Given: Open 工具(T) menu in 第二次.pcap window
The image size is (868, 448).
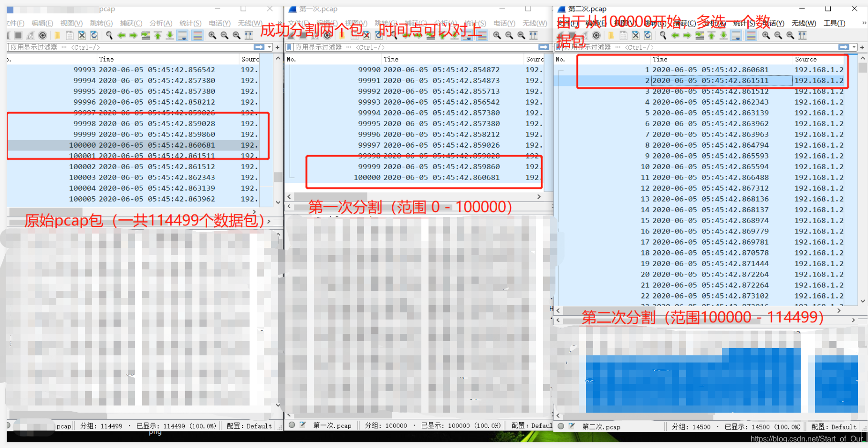Looking at the screenshot, I should coord(835,23).
